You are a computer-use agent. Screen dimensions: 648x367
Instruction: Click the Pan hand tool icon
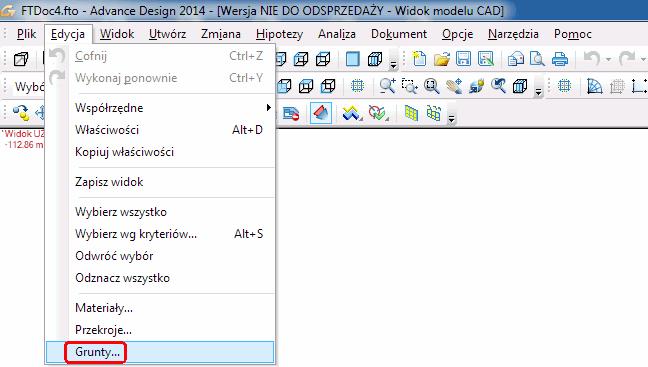[454, 86]
